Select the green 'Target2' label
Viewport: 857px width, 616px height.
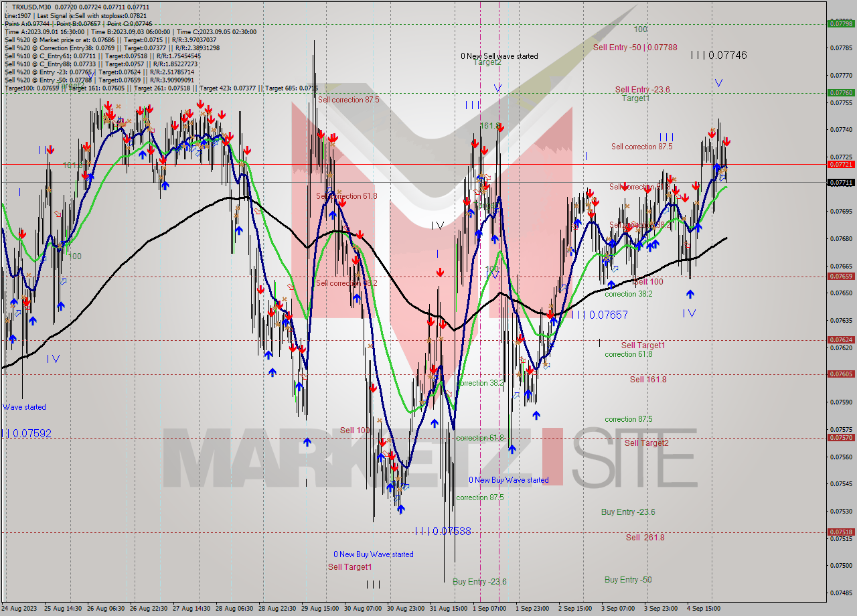487,62
